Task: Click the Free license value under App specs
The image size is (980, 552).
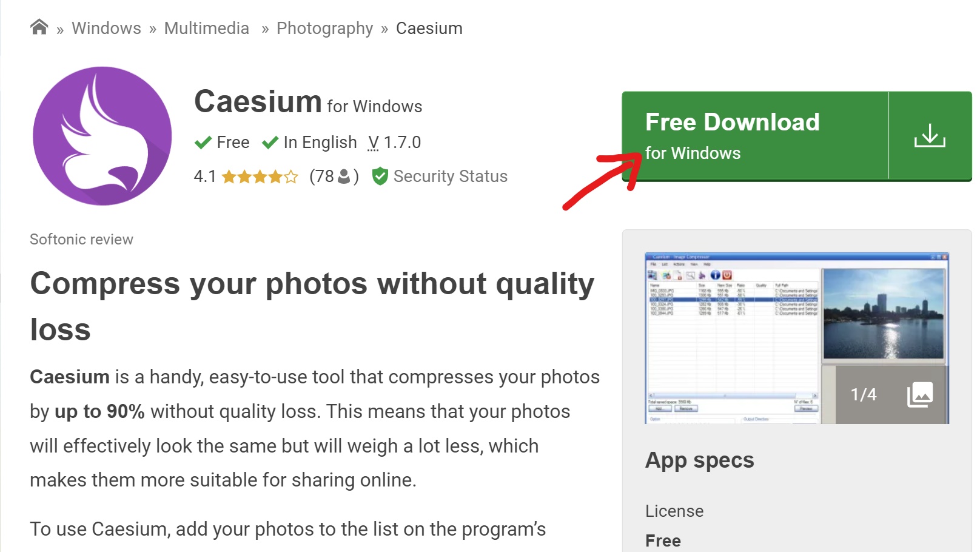Action: tap(662, 540)
